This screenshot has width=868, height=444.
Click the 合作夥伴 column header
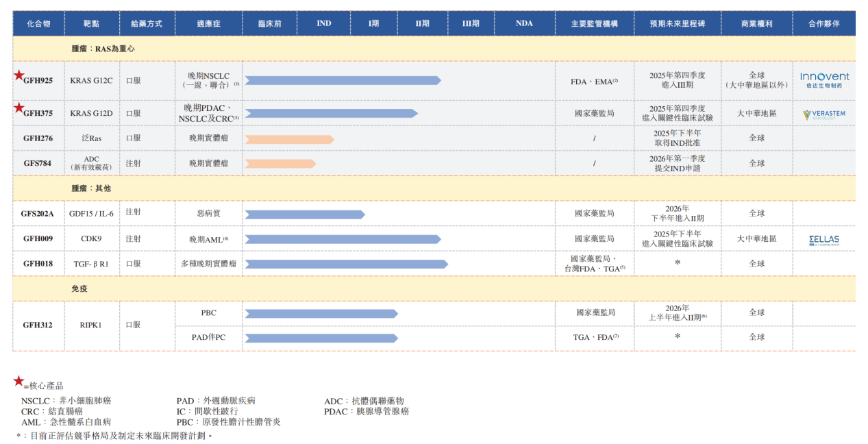point(823,23)
